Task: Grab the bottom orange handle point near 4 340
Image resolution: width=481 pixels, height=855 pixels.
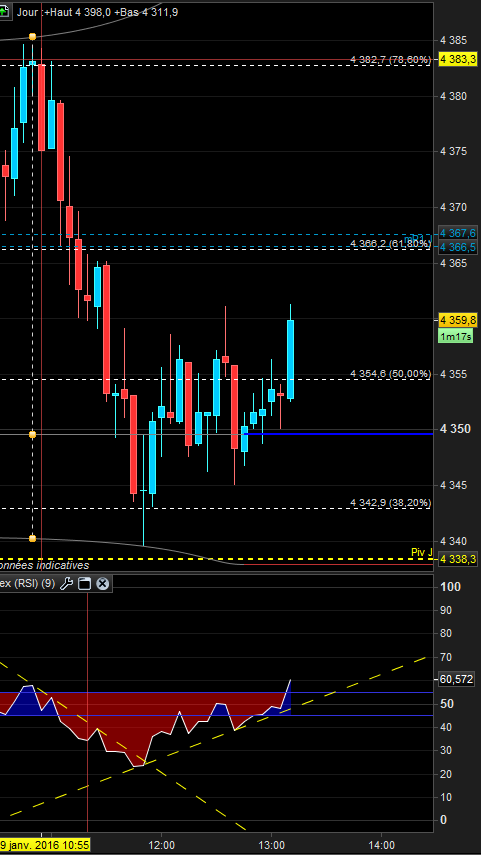Action: (x=32, y=538)
